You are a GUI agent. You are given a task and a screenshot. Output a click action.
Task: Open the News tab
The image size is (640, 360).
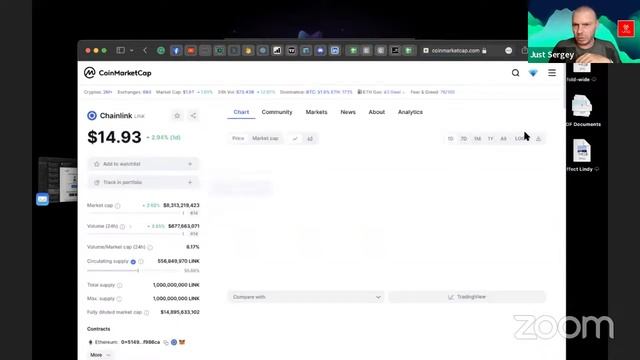(348, 112)
